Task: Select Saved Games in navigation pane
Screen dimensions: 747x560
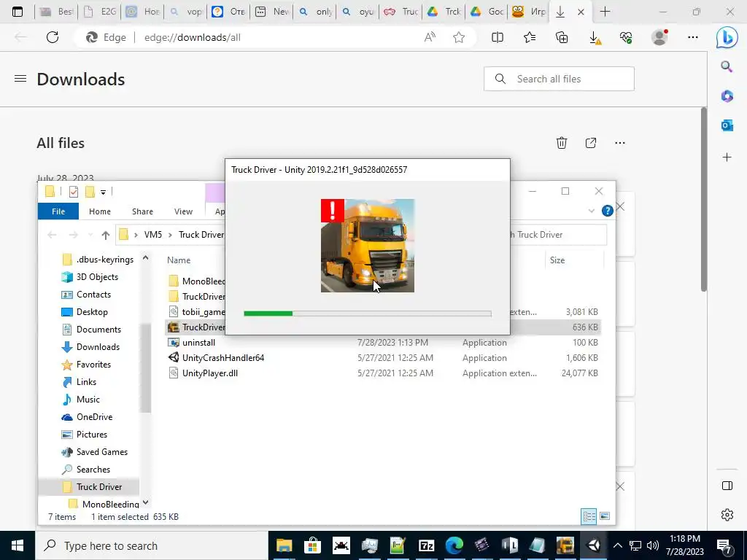Action: click(102, 452)
